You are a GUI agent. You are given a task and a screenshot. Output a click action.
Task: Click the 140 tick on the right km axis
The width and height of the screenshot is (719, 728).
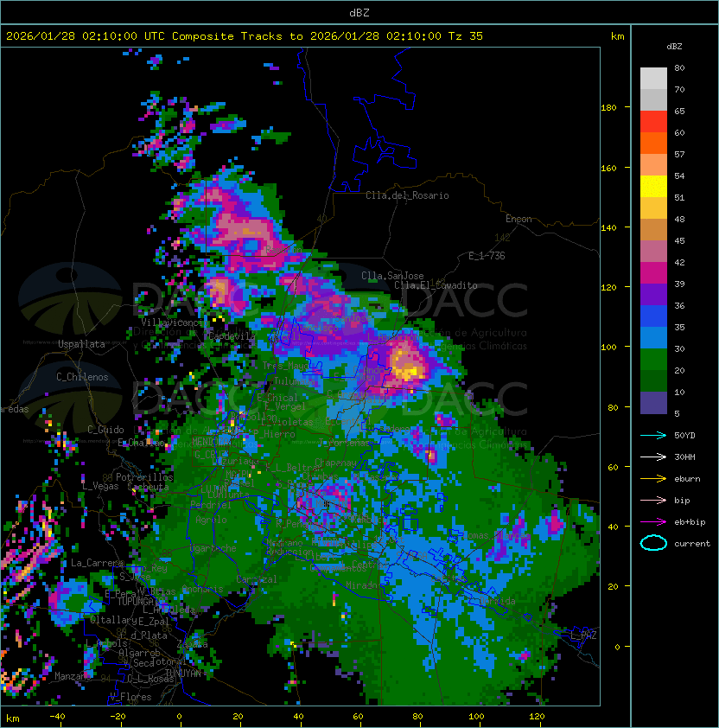608,228
